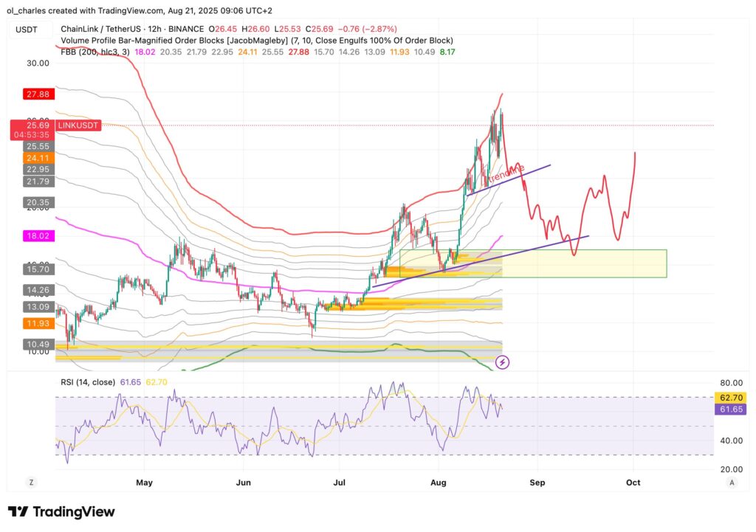Click the Aug label on the time axis
Screen dimensions: 756x532
pos(439,482)
